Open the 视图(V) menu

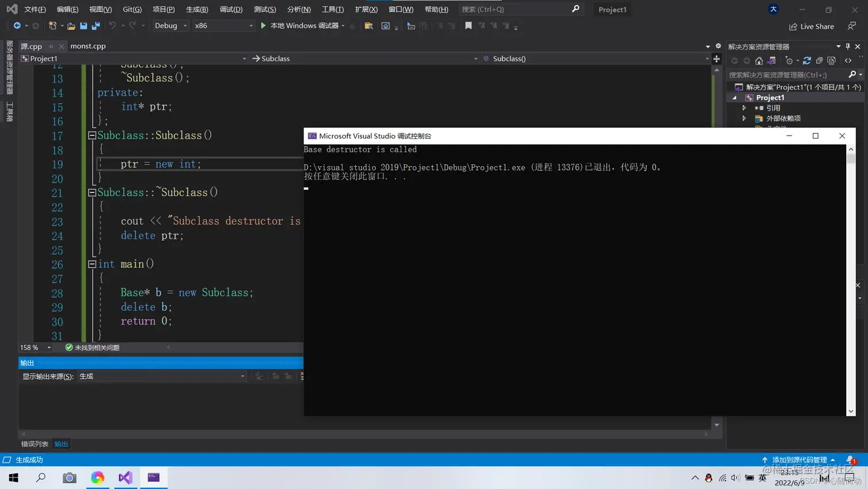(100, 9)
